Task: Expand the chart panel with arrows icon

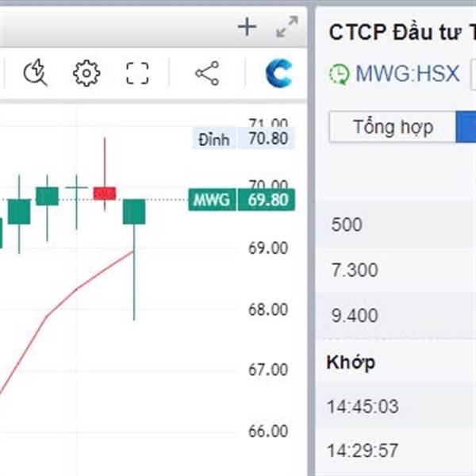Action: [x=287, y=27]
